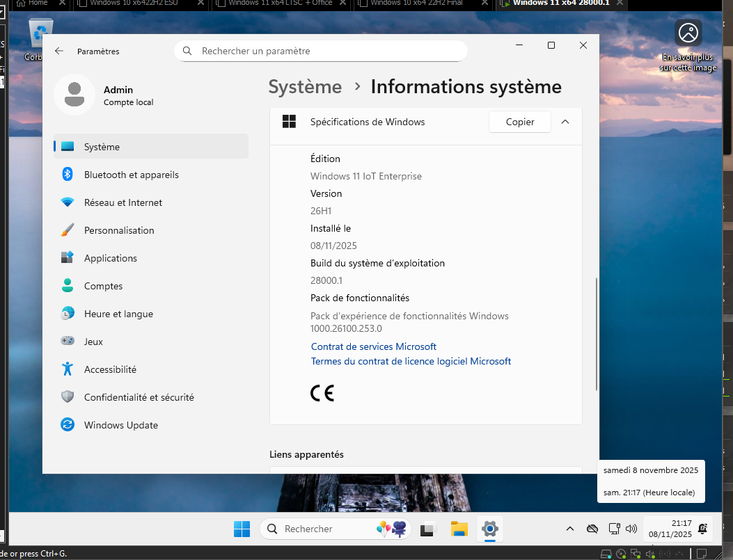The image size is (733, 560).
Task: Open Bluetooth et appareils settings
Action: pos(131,175)
